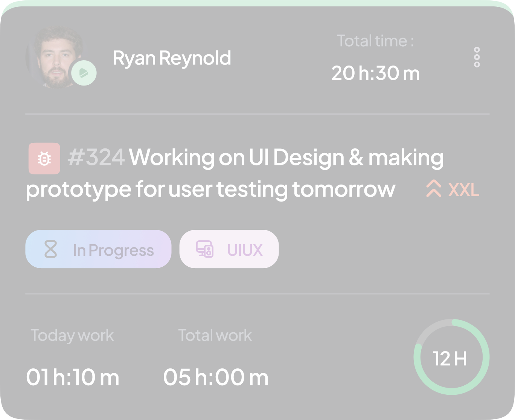Select the UIUX label tag
This screenshot has width=515, height=420.
click(229, 249)
